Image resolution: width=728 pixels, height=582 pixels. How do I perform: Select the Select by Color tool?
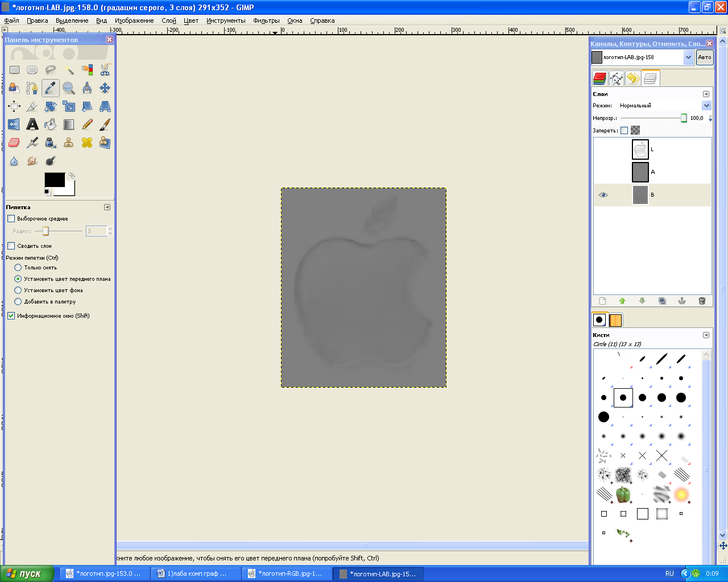(87, 70)
